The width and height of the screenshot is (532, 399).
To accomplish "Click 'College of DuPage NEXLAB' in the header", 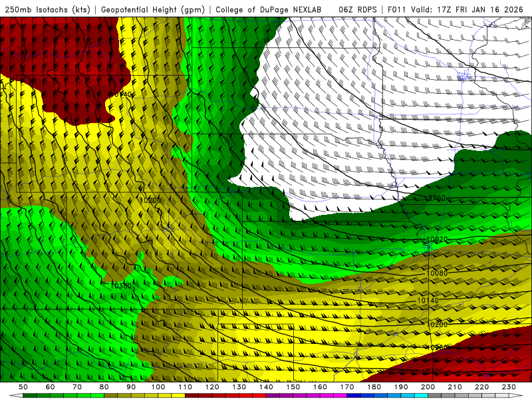I will (269, 10).
